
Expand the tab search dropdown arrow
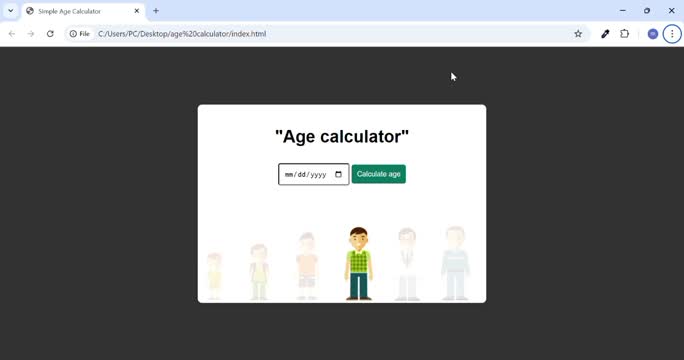pos(10,11)
